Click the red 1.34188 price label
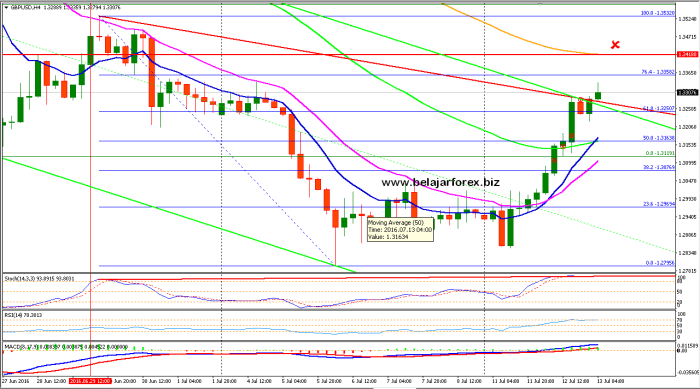Image resolution: width=700 pixels, height=389 pixels. point(687,54)
